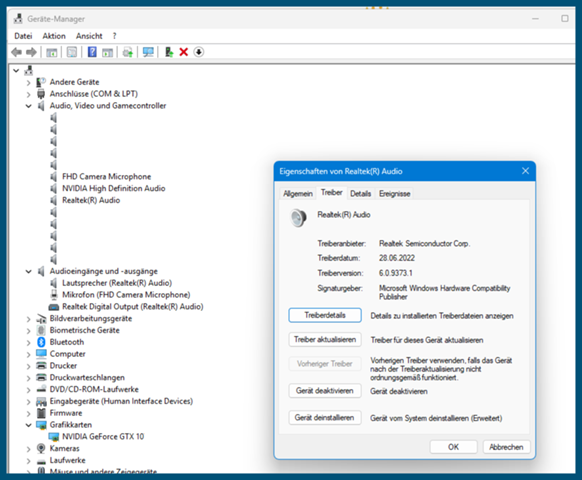Collapse Audioeingänge und -ausgänge
Viewport: 582px width, 480px height.
pos(29,271)
